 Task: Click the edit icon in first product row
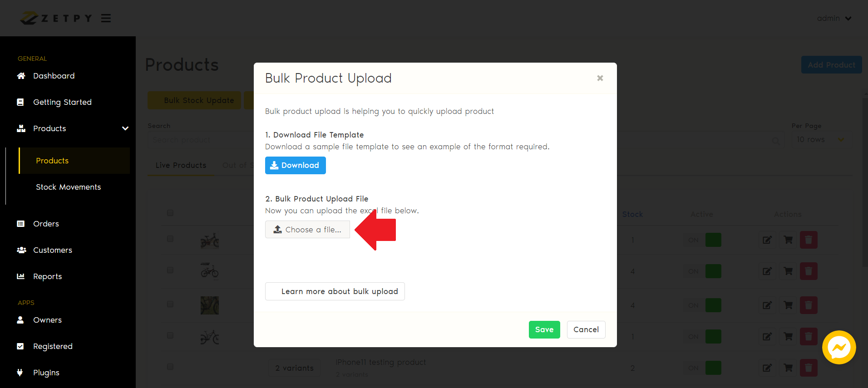767,240
